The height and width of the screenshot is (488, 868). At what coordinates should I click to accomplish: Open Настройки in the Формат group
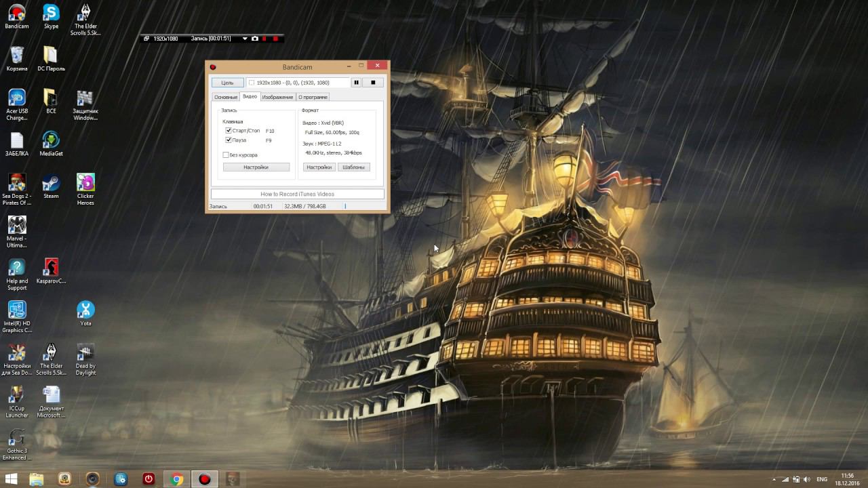(319, 167)
